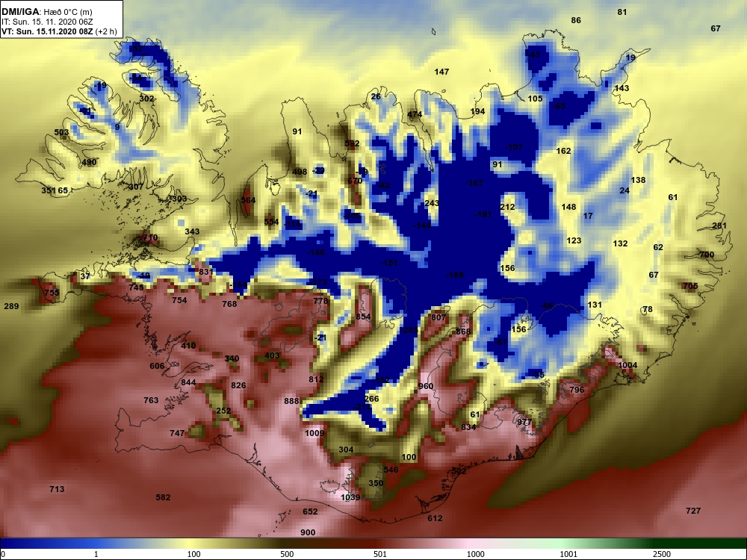This screenshot has height=560, width=747.
Task: Click the offshore value 86 in the northeast
Action: point(576,20)
